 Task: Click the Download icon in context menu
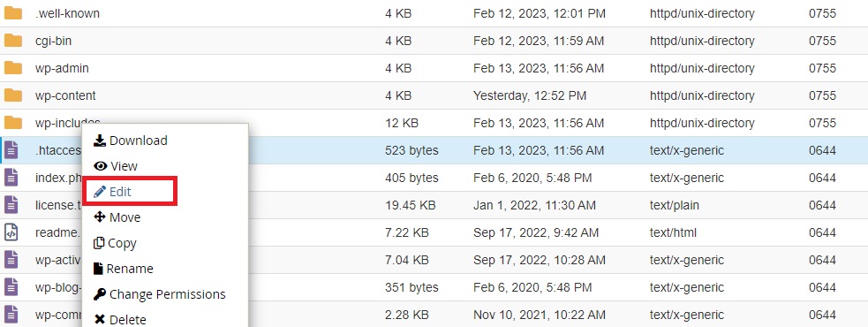point(100,141)
